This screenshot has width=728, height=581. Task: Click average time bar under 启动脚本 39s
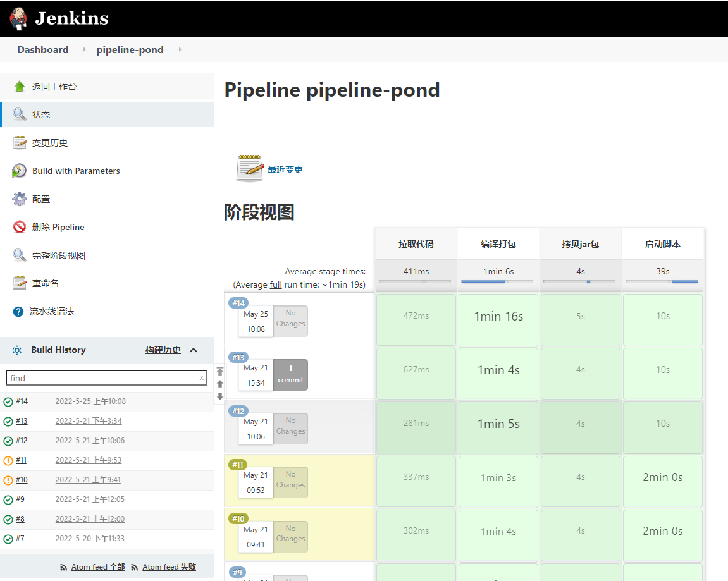(x=661, y=282)
